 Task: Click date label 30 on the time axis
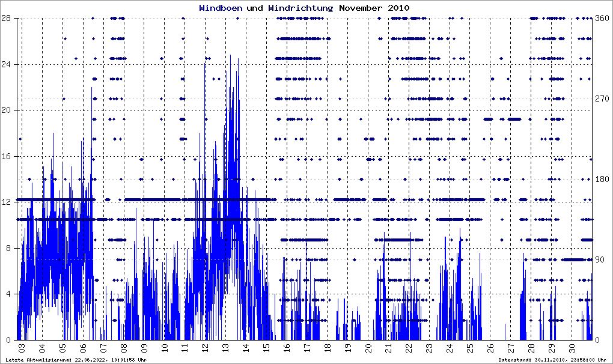(x=572, y=348)
